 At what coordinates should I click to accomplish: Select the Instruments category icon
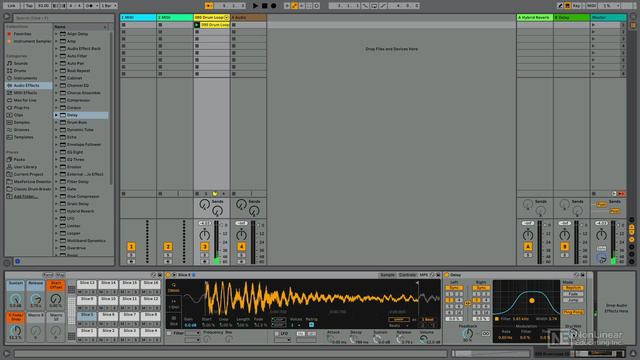pos(9,78)
